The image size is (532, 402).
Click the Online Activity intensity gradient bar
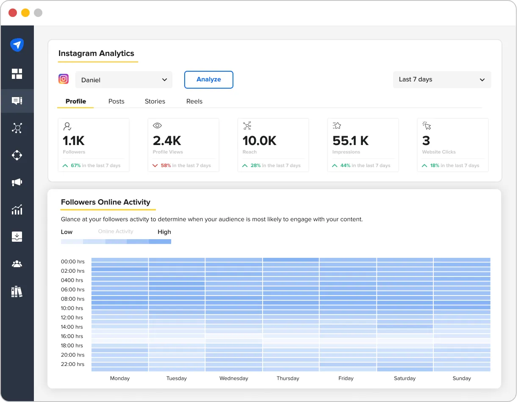[116, 241]
